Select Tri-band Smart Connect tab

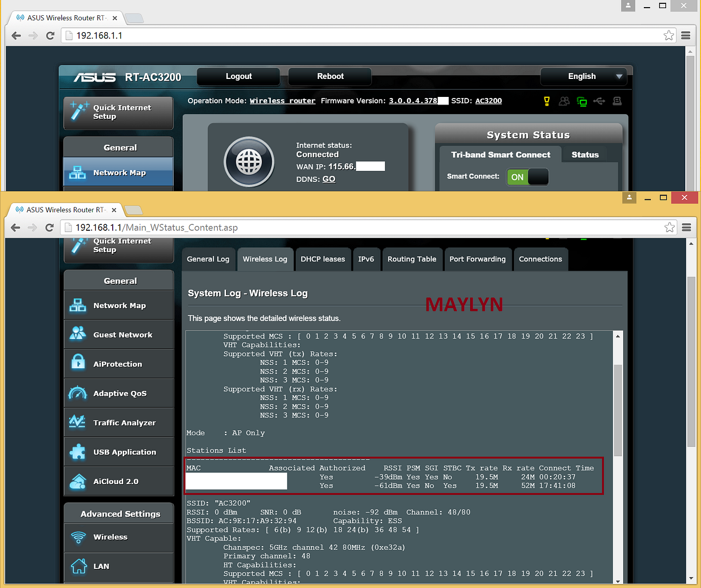click(x=501, y=155)
